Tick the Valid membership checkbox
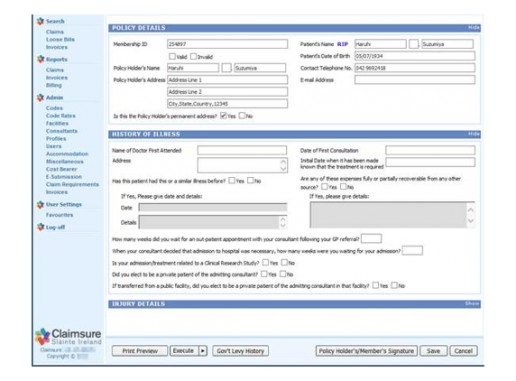Image resolution: width=516 pixels, height=381 pixels. pos(172,56)
